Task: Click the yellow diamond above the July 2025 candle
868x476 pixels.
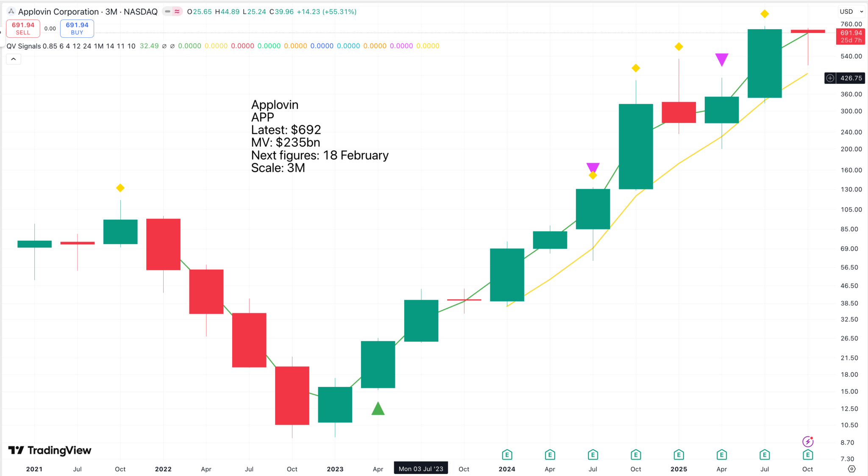Action: (765, 14)
